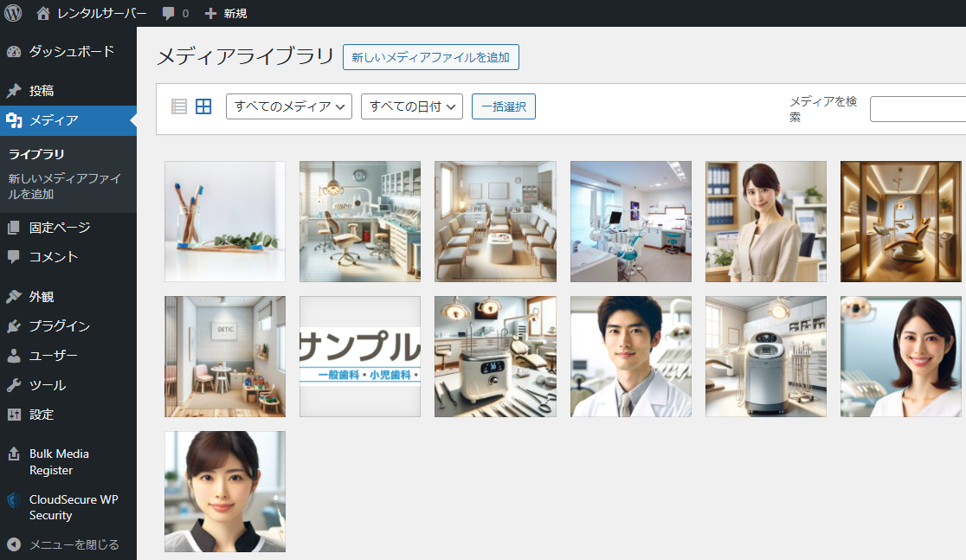
Task: Click the comments bubble icon in admin bar
Action: click(x=169, y=13)
